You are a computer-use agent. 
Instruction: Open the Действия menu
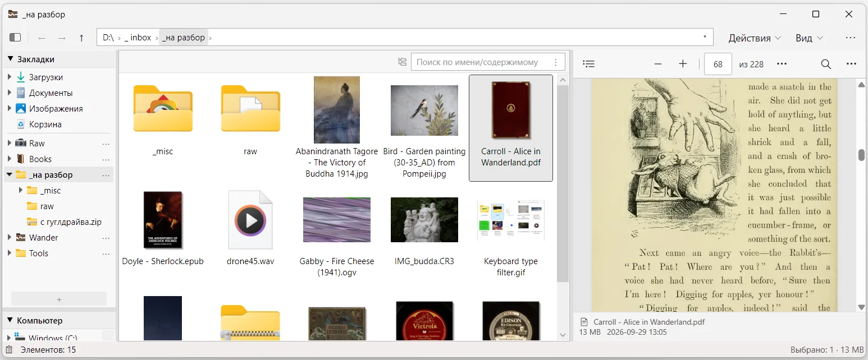point(755,38)
